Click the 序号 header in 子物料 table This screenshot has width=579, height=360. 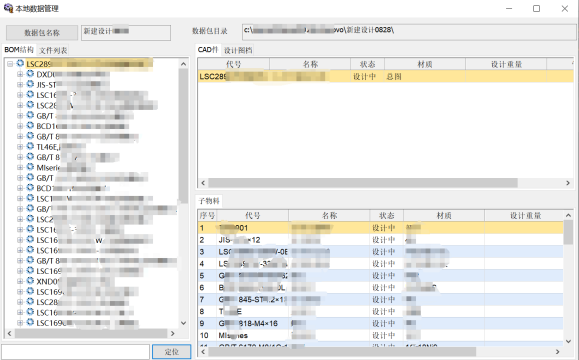pos(207,215)
